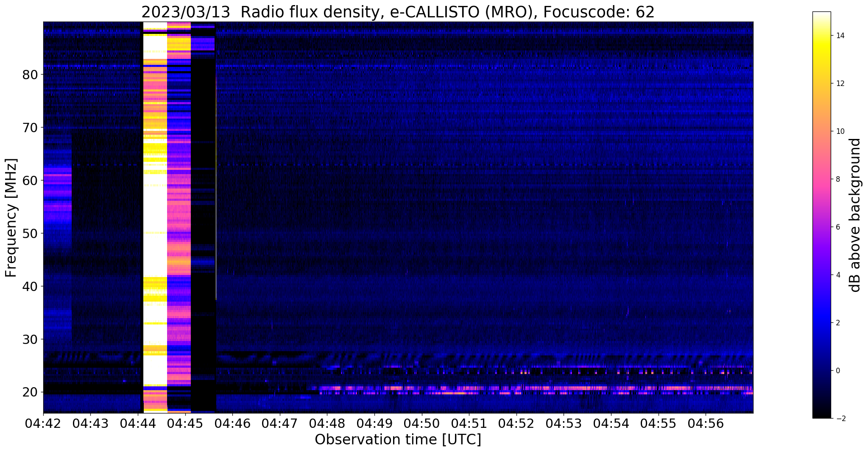
Task: Click the colorbar tick label 6
Action: click(837, 227)
